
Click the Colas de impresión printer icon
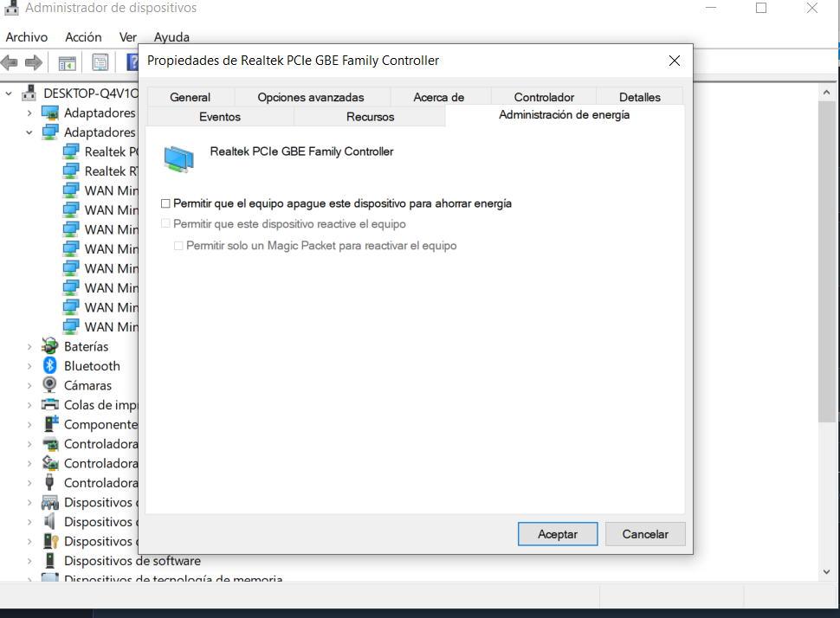[x=50, y=404]
